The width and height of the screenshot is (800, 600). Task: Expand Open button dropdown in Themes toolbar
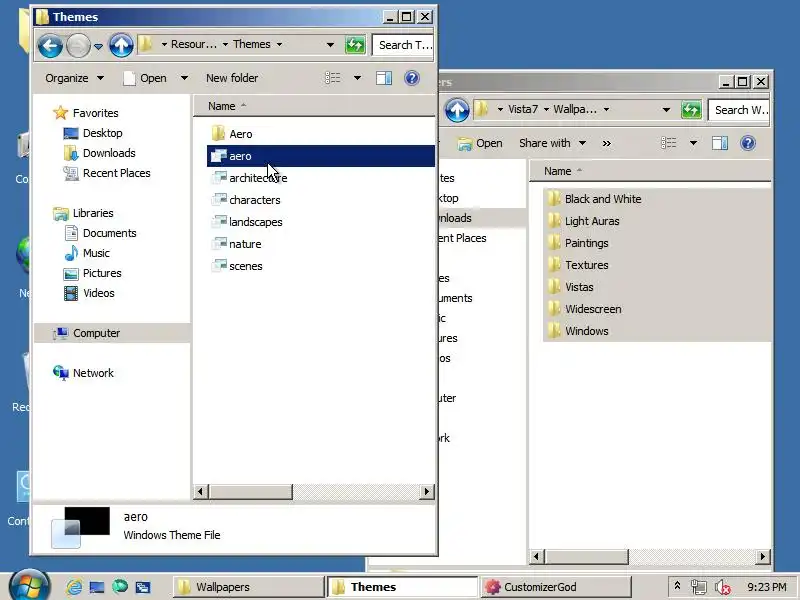coord(184,78)
